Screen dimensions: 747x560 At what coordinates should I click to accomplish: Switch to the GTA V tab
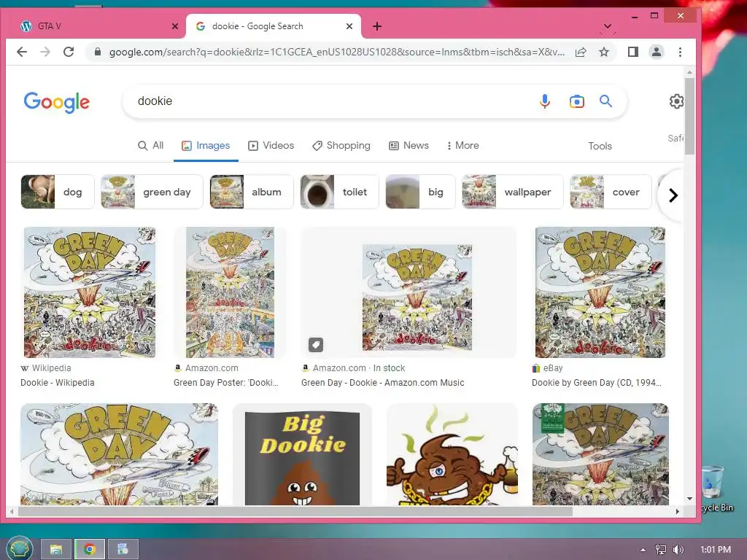[x=96, y=26]
